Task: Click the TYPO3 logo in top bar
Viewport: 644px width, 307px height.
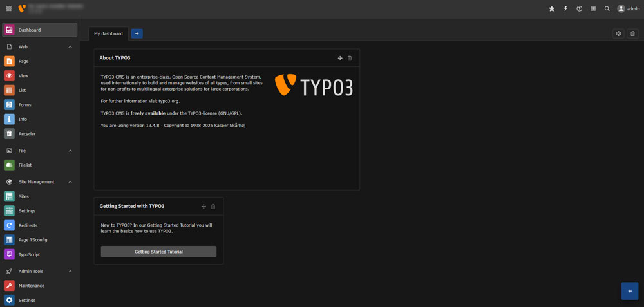Action: 22,8
